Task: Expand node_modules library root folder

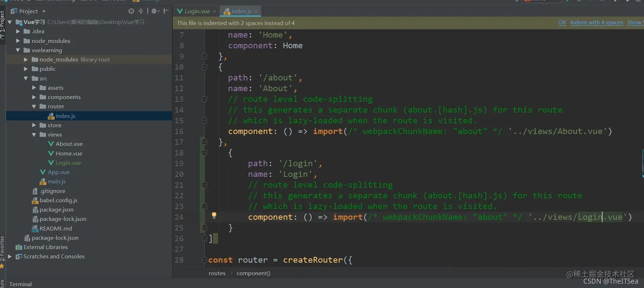Action: (x=26, y=60)
